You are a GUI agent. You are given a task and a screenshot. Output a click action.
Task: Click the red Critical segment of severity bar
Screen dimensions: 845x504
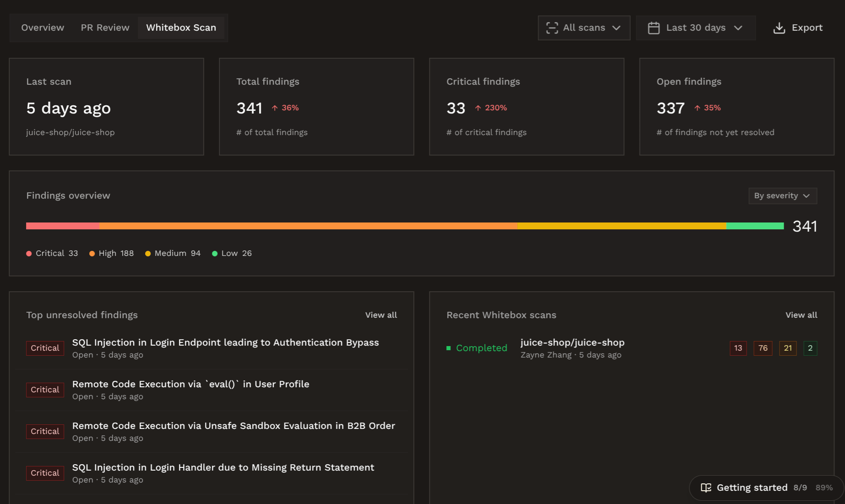pos(63,226)
